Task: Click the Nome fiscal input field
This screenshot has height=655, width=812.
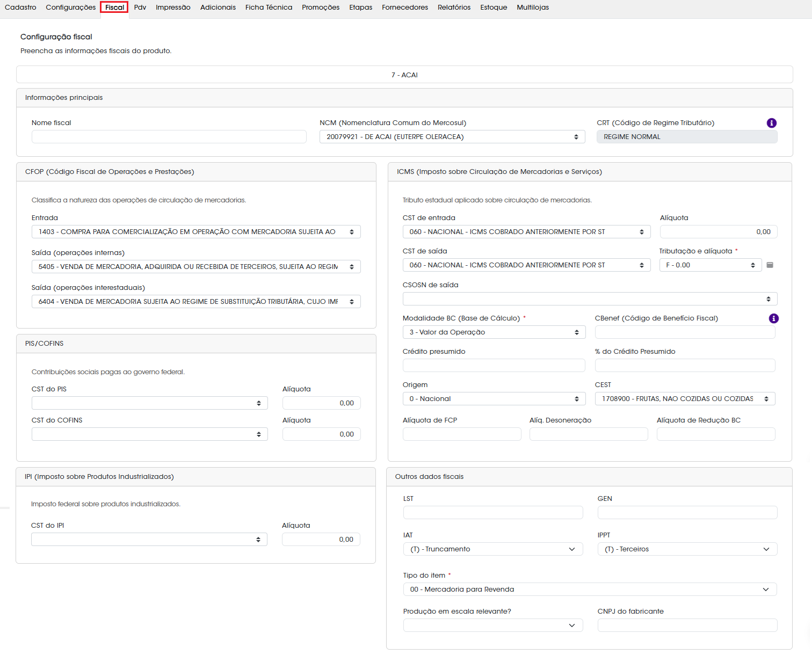Action: (x=169, y=137)
